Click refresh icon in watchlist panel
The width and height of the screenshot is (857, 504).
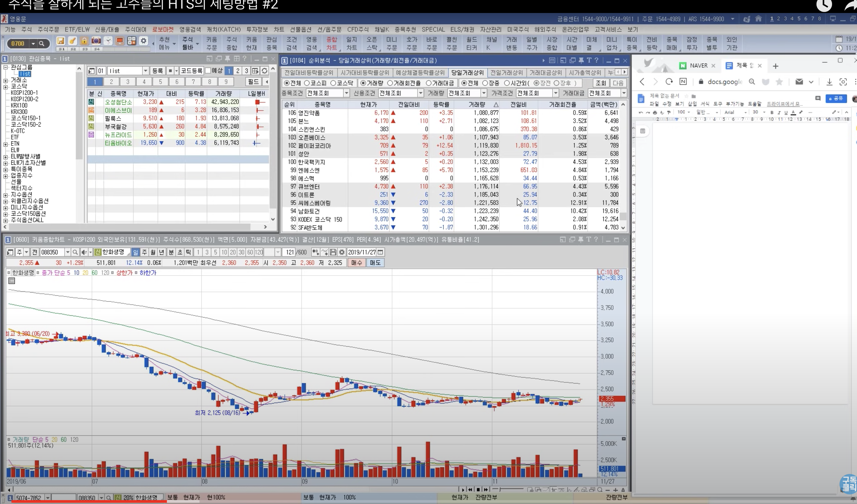pos(264,71)
